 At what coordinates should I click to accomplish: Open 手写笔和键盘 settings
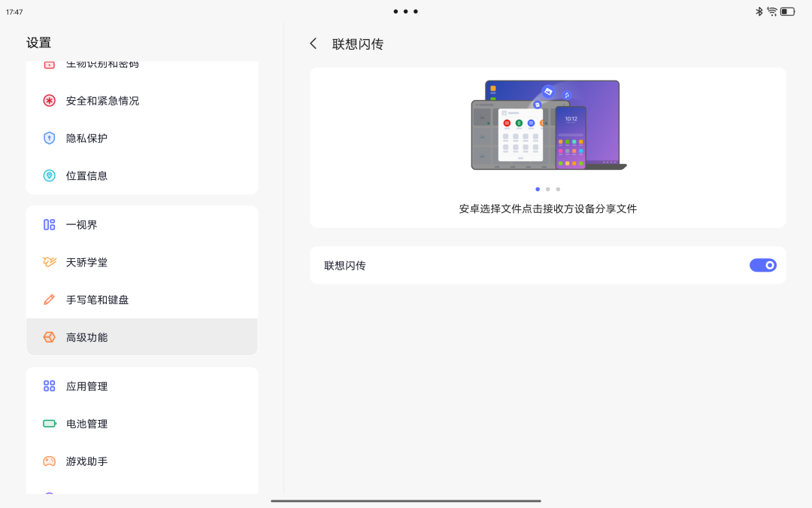tap(142, 300)
